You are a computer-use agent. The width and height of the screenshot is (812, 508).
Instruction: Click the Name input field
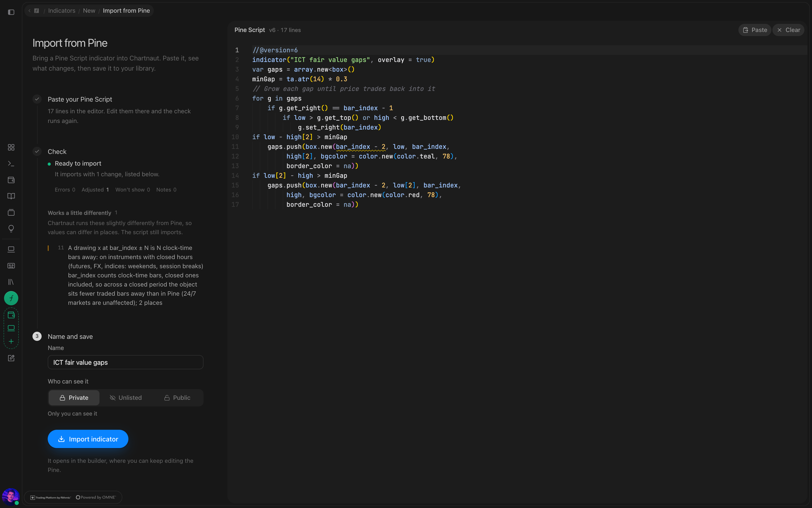pyautogui.click(x=126, y=362)
